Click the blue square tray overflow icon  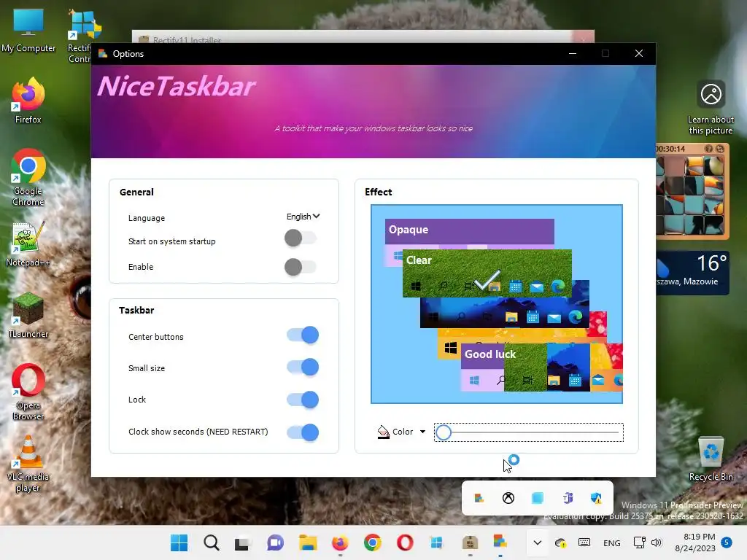[x=538, y=498]
